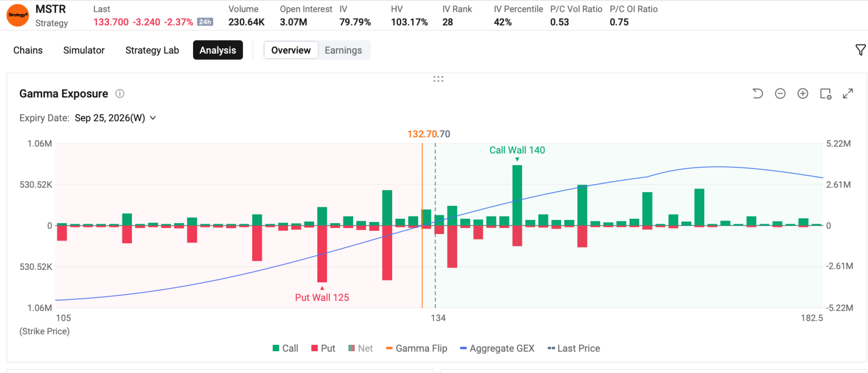Toggle the Call series in legend
868x373 pixels.
[x=285, y=349]
